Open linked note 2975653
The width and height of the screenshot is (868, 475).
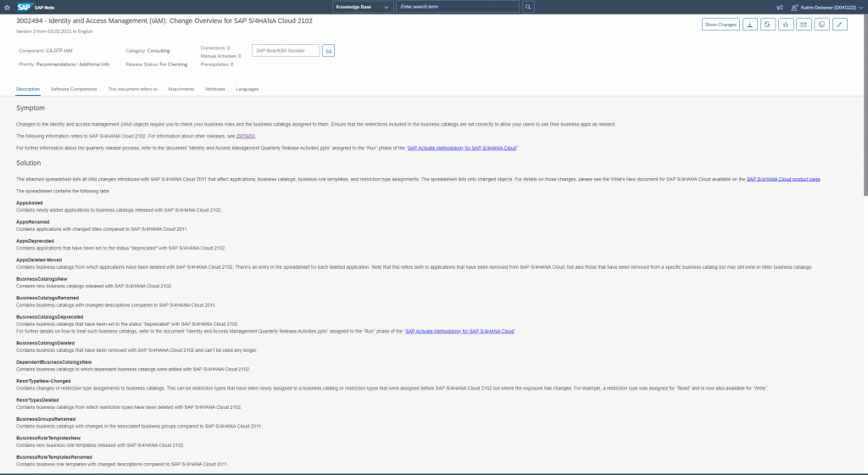tap(245, 137)
